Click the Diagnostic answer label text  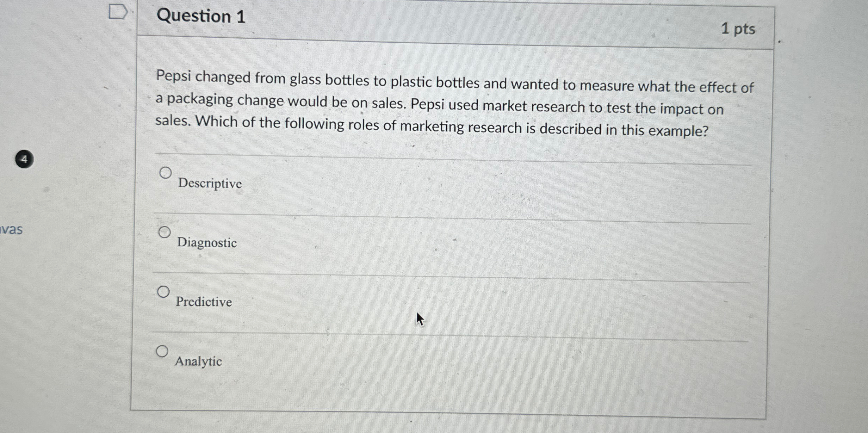207,243
